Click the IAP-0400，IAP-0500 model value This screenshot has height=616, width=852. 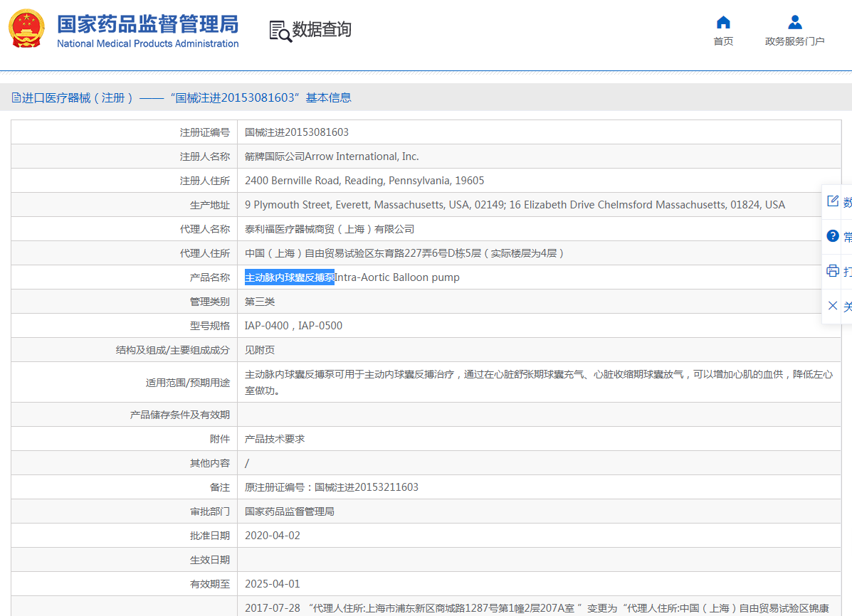[293, 326]
